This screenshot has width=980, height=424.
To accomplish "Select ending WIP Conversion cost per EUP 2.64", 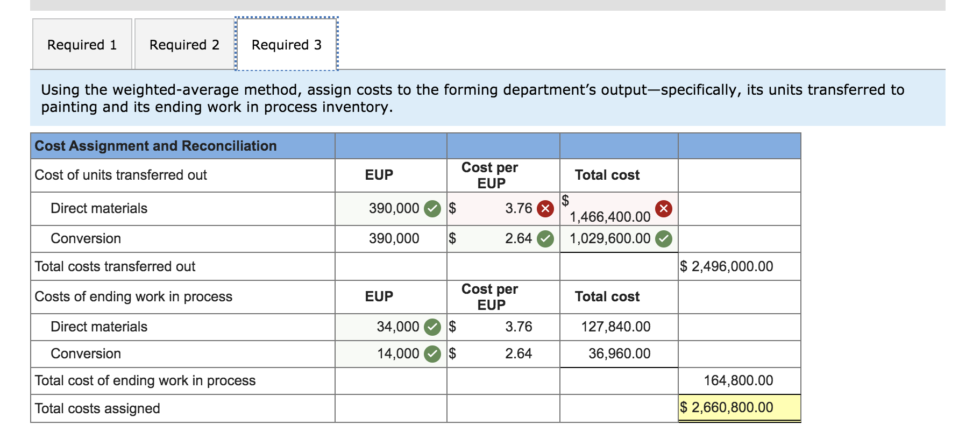I will [x=503, y=354].
